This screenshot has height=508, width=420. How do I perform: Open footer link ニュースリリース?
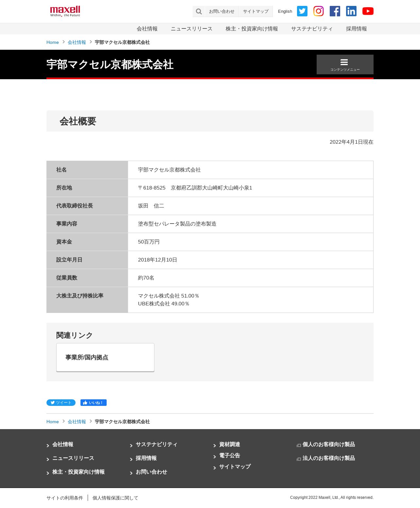pyautogui.click(x=73, y=458)
